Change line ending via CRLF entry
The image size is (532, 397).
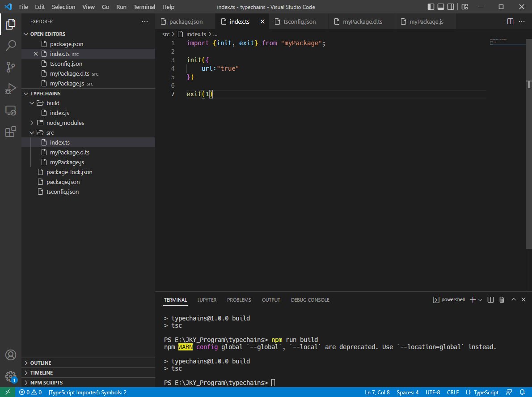[x=453, y=392]
